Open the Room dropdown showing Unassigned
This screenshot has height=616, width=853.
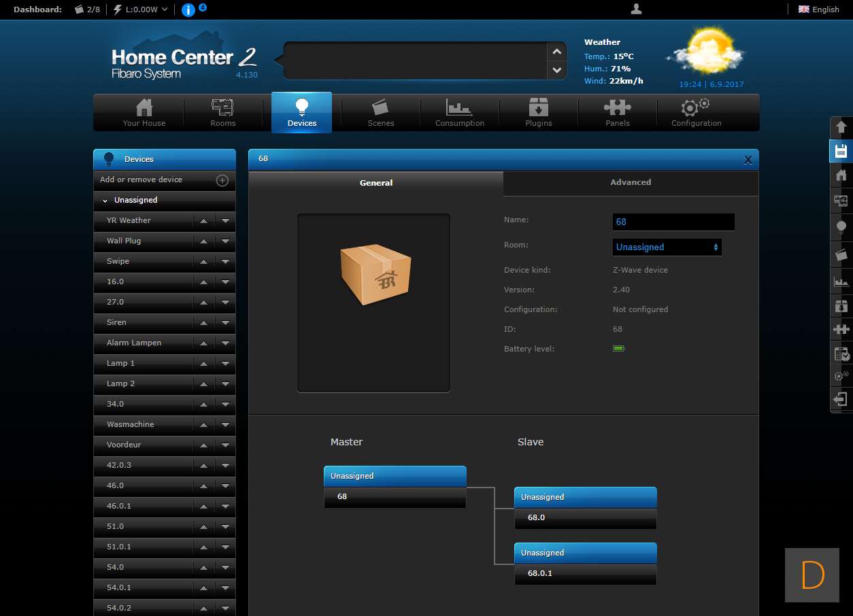tap(667, 247)
